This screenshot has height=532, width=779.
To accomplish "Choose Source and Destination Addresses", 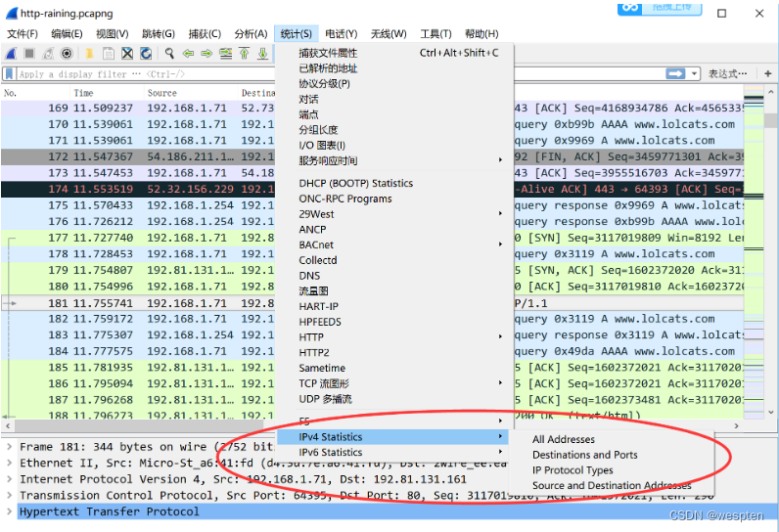I will point(612,485).
